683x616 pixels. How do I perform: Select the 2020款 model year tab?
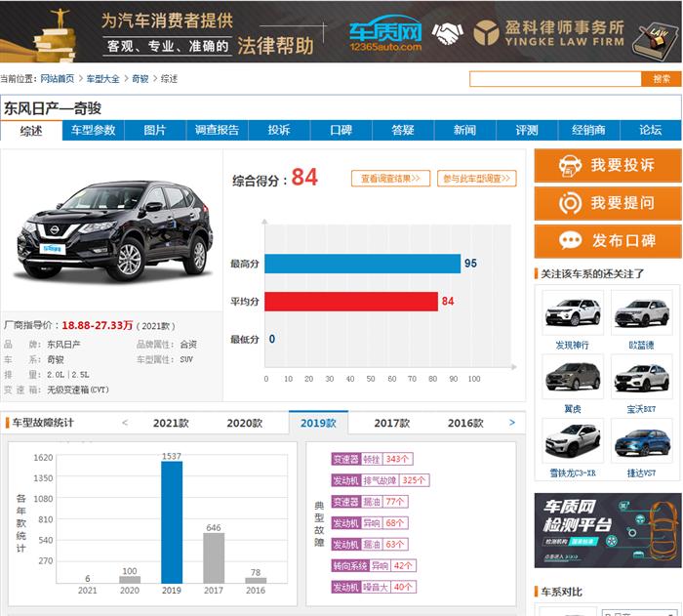pos(244,423)
